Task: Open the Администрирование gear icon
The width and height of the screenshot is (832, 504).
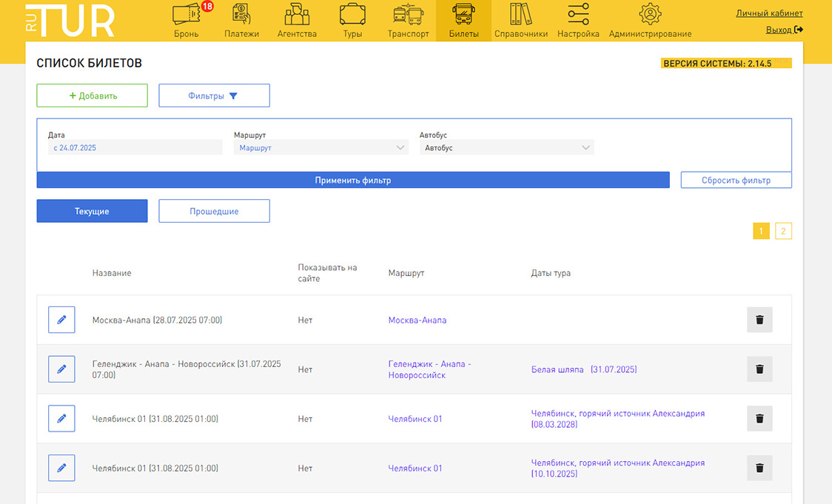Action: tap(650, 14)
